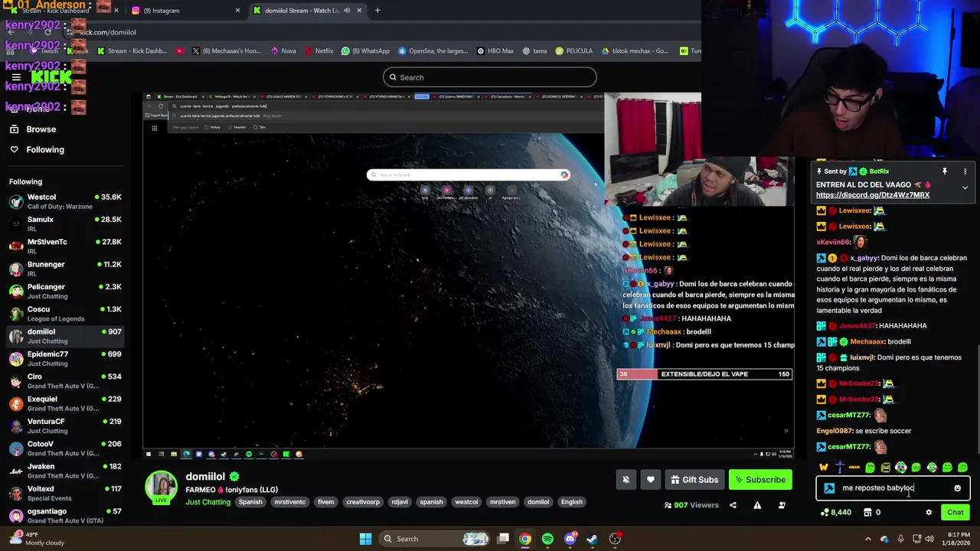This screenshot has height=551, width=980.
Task: Open Epidemic77 channel in Following list
Action: coord(66,358)
